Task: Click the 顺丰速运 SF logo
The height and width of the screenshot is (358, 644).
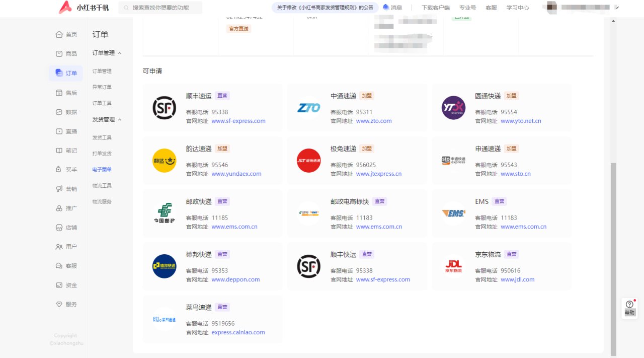Action: coord(165,108)
